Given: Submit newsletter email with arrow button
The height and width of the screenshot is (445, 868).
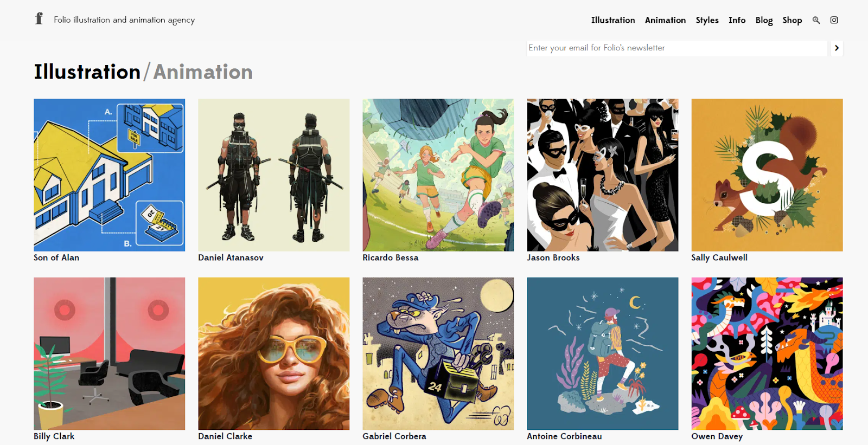Looking at the screenshot, I should click(x=837, y=48).
